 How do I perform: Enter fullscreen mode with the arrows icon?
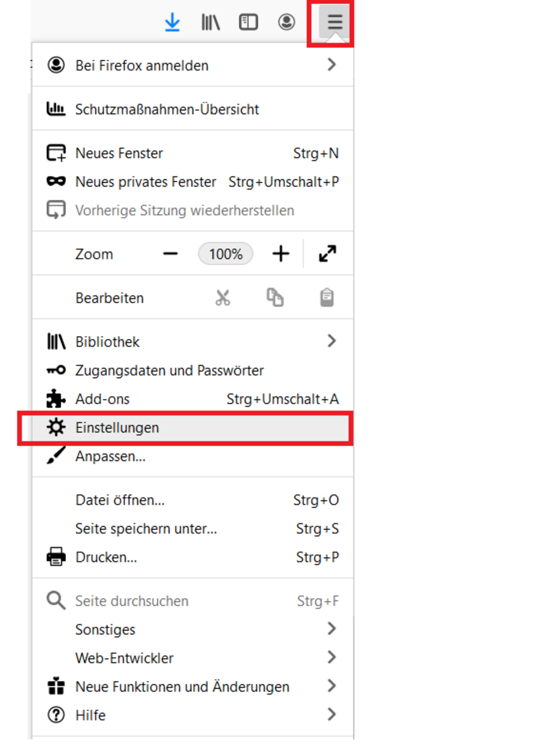coord(327,254)
